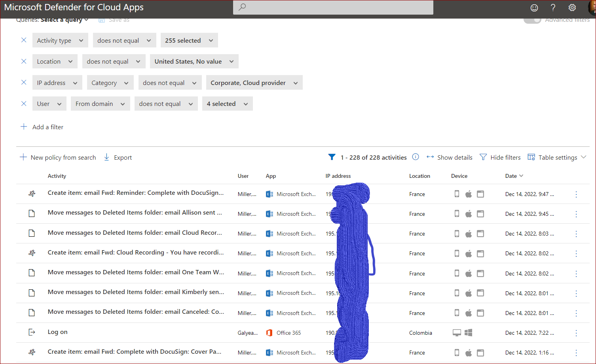This screenshot has width=596, height=364.
Task: Open the "255 selected" activity type dropdown
Action: [189, 40]
